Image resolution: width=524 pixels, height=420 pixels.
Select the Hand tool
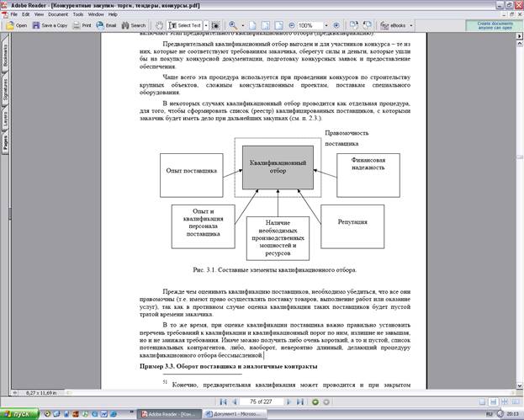tap(158, 25)
